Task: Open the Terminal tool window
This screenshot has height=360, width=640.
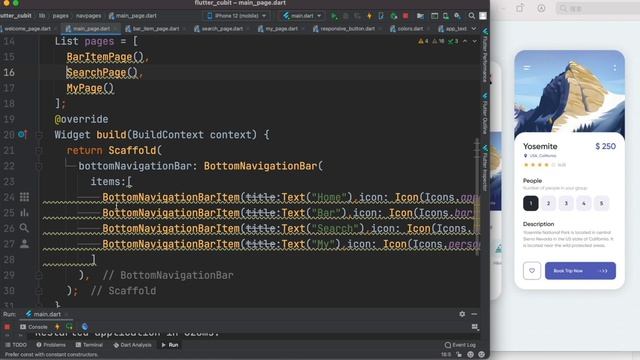Action: pyautogui.click(x=89, y=345)
